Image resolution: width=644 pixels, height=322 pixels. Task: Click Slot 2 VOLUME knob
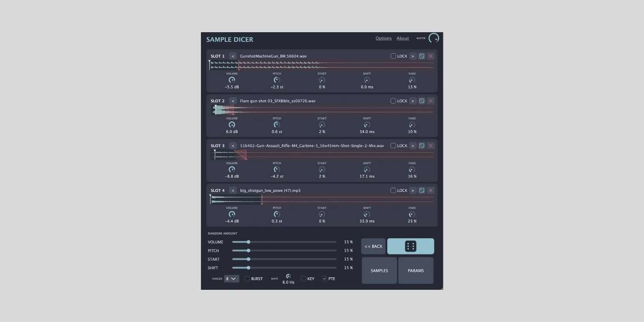click(232, 125)
